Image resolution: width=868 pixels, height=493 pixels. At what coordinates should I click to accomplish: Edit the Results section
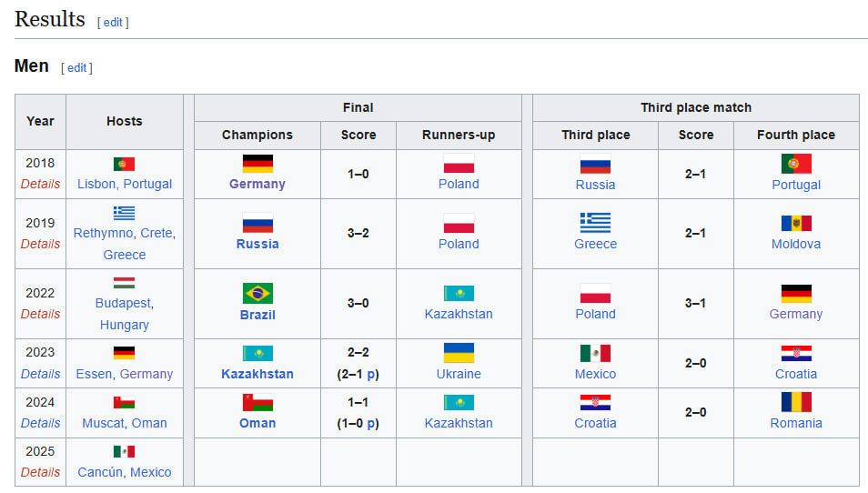pyautogui.click(x=113, y=23)
